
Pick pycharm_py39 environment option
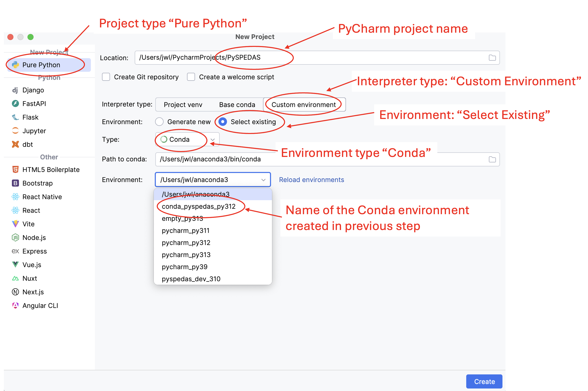coord(213,267)
